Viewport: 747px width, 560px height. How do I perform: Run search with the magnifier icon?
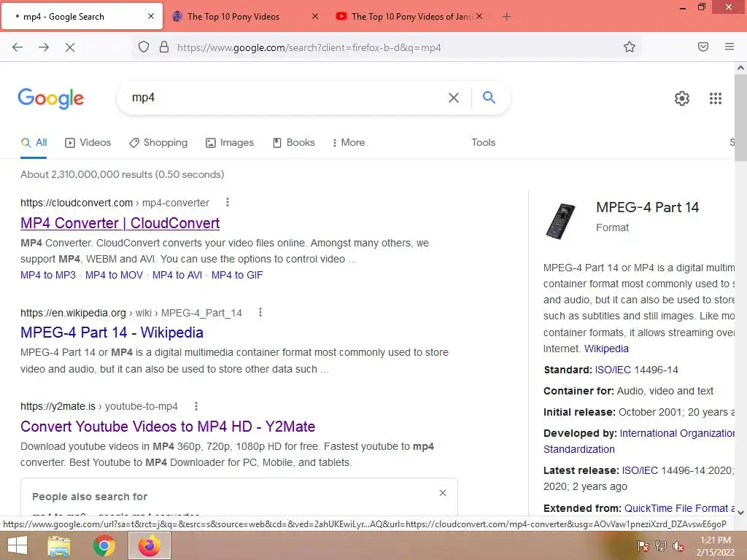[x=489, y=97]
